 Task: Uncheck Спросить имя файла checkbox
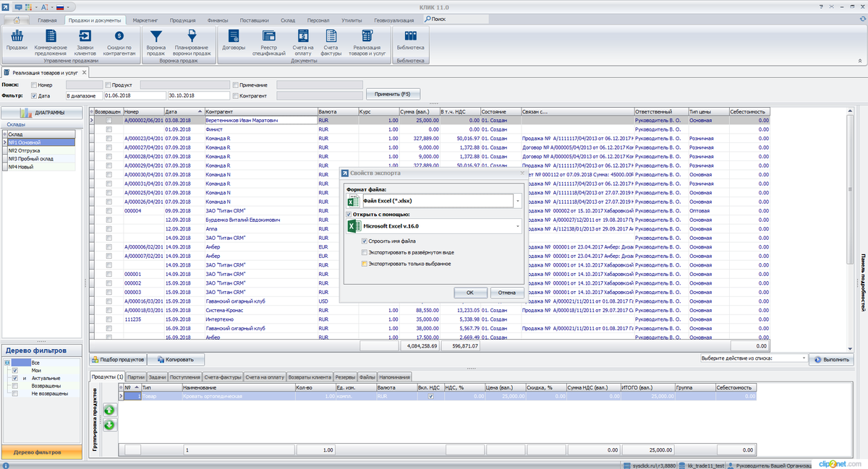point(364,241)
